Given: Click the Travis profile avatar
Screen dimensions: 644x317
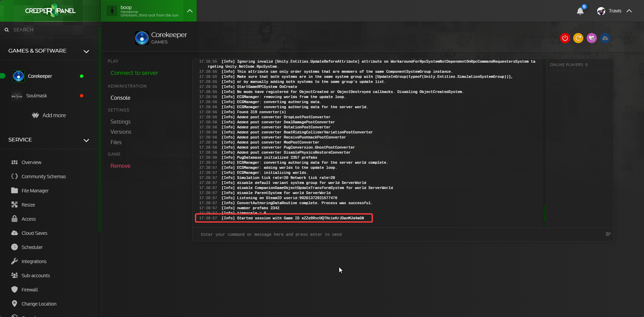Looking at the screenshot, I should [601, 11].
